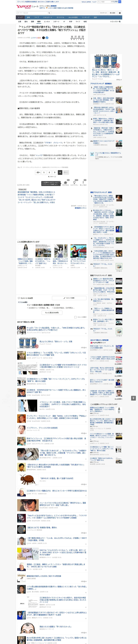Click the 前へ previous page button

pos(38,172)
